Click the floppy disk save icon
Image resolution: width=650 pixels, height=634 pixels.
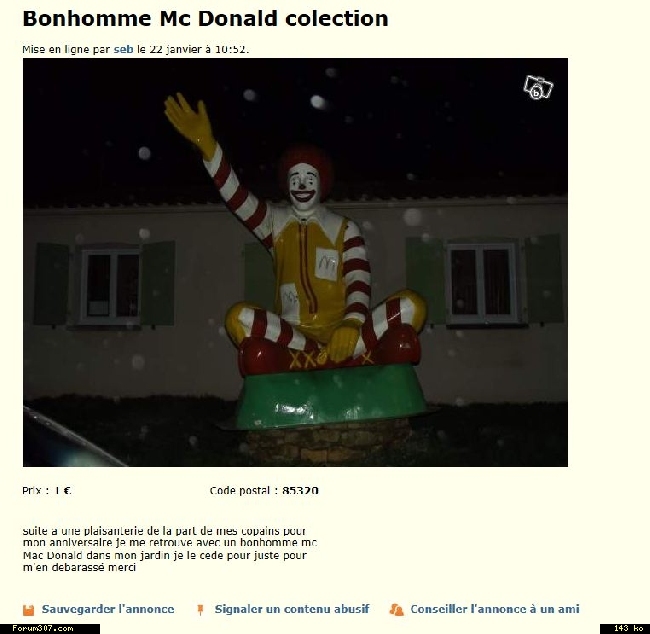coord(28,610)
